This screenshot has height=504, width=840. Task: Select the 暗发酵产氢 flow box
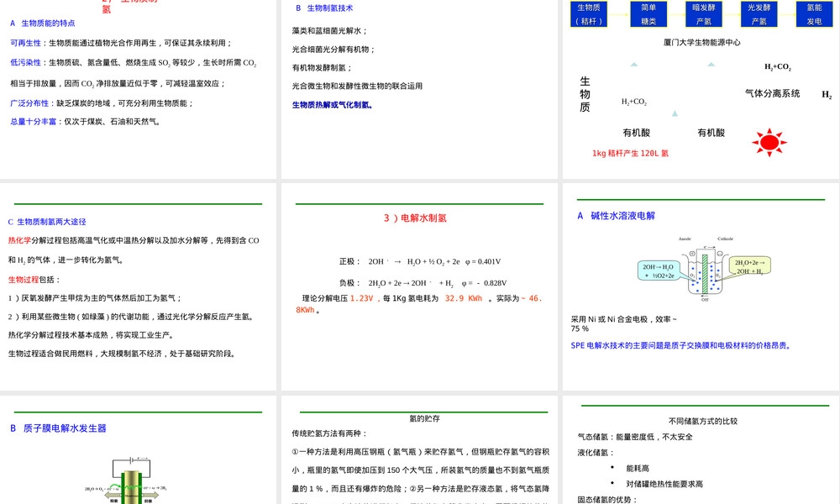pos(703,14)
